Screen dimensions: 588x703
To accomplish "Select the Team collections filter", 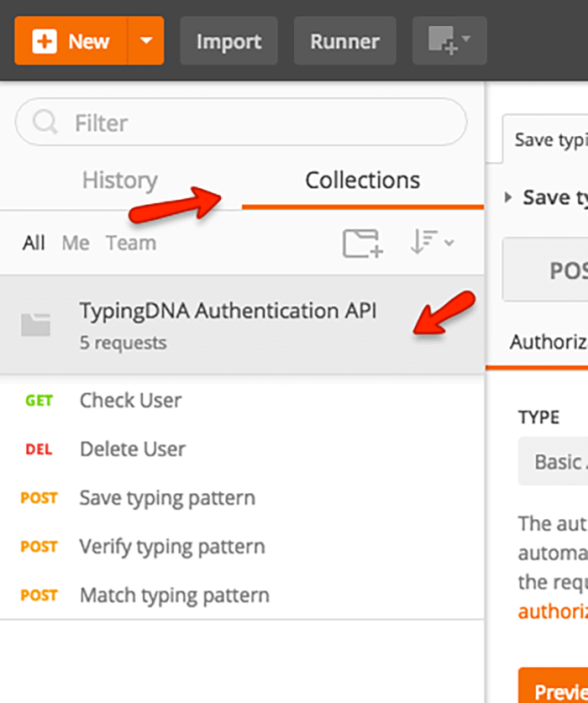I will (131, 243).
